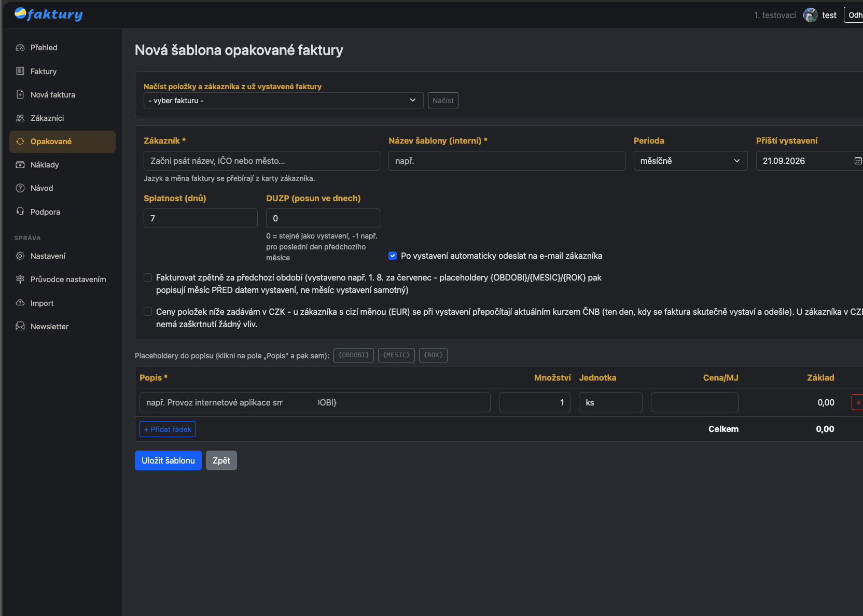The image size is (863, 616).
Task: Insert the {OBDOBI} placeholder
Action: pyautogui.click(x=354, y=355)
